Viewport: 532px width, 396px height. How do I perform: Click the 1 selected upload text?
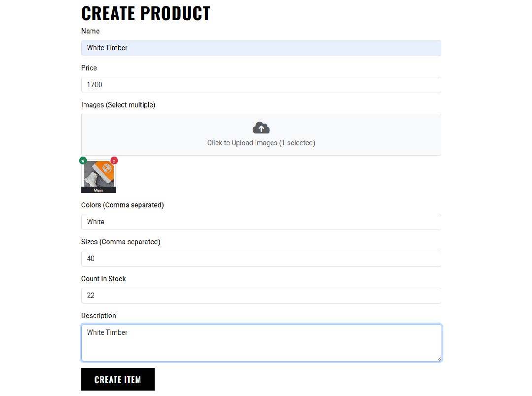pyautogui.click(x=261, y=143)
